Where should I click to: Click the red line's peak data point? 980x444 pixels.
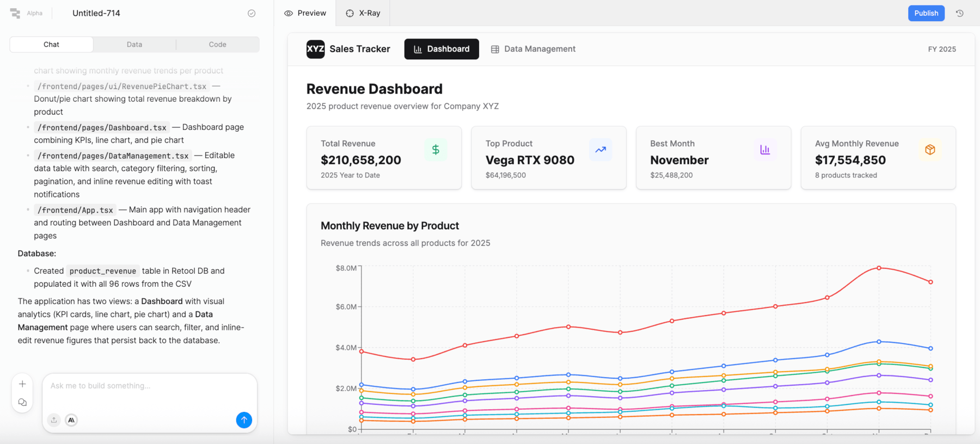tap(879, 268)
